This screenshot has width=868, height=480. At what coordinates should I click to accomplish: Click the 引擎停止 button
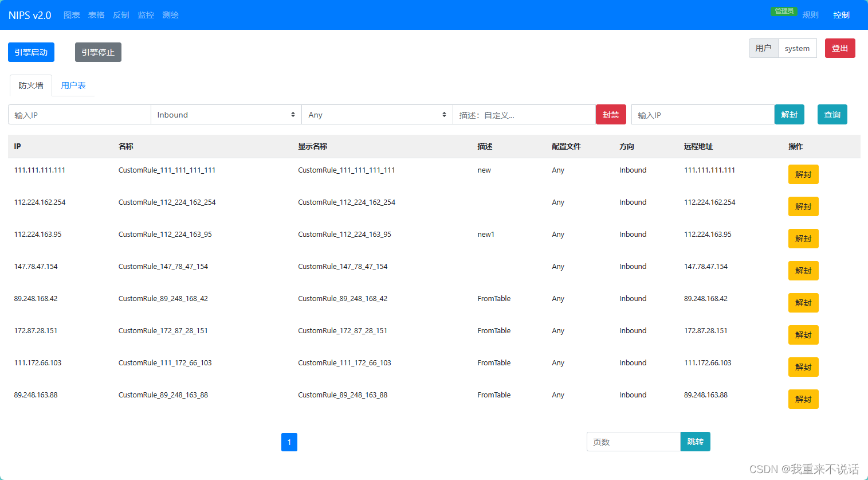tap(98, 52)
